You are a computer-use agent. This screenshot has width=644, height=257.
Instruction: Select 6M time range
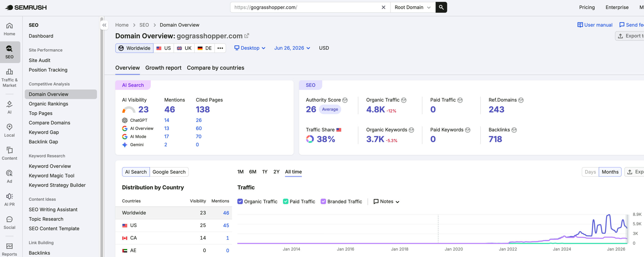(253, 172)
